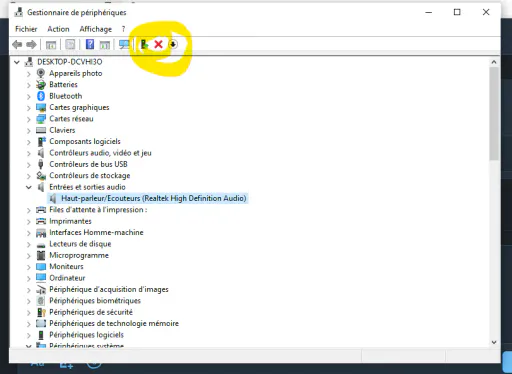The height and width of the screenshot is (374, 512).
Task: Maximize the Gestionnaire de périphériques window
Action: (x=457, y=12)
